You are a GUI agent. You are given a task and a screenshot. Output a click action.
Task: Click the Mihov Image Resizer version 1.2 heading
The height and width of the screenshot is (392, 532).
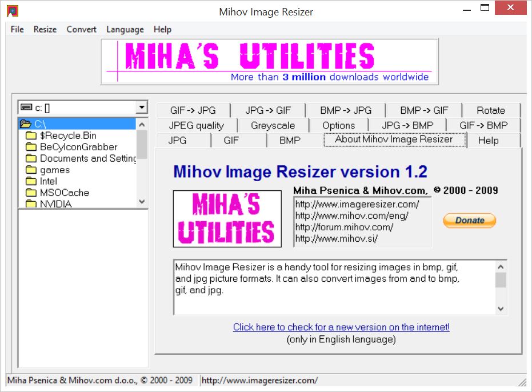[300, 172]
